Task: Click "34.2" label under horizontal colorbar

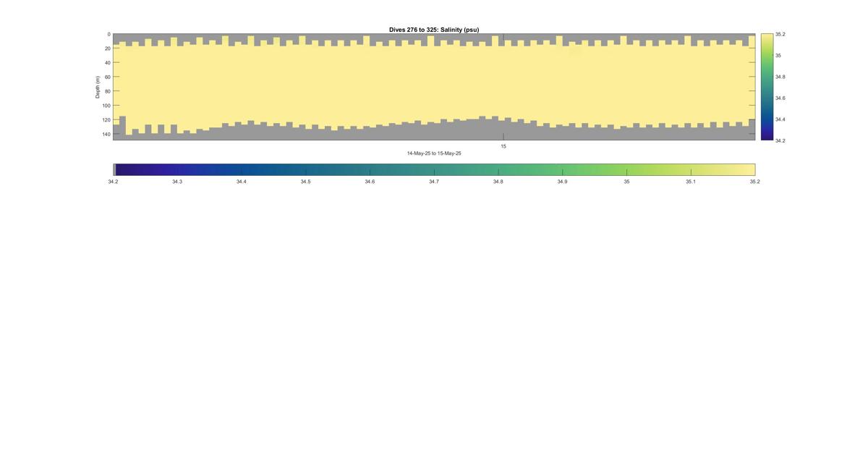Action: pos(113,182)
